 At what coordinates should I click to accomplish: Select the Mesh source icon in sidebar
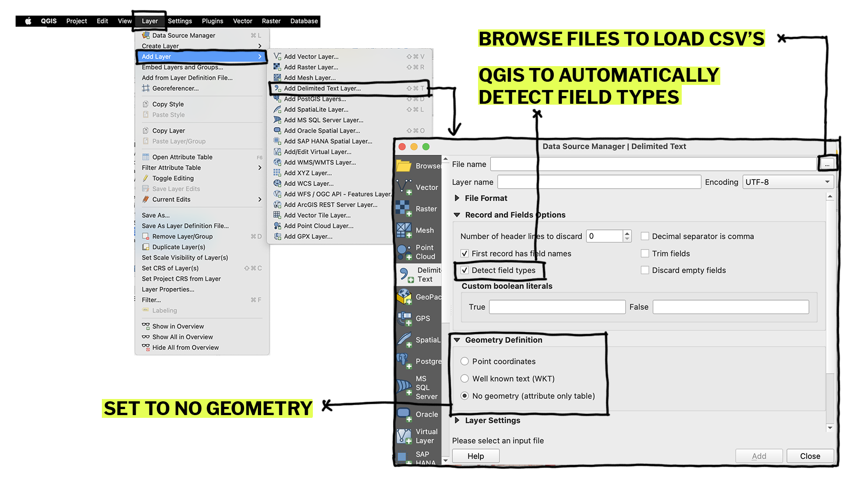tap(404, 230)
